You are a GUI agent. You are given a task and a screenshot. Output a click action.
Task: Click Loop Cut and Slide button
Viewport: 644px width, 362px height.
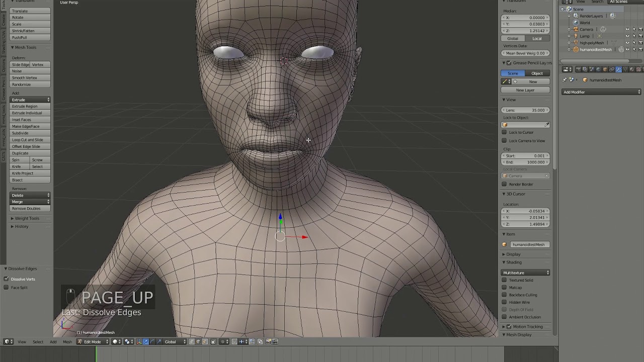coord(31,140)
